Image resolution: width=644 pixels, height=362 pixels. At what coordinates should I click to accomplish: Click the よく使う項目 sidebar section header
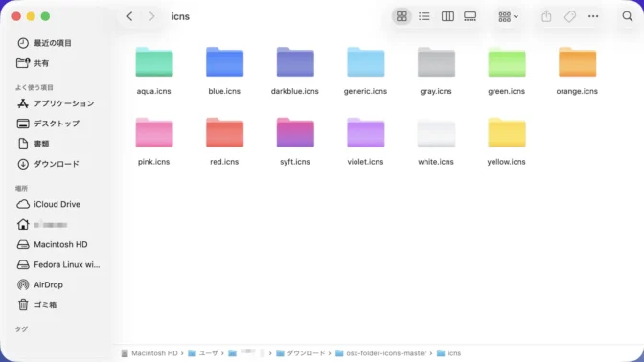tap(34, 87)
